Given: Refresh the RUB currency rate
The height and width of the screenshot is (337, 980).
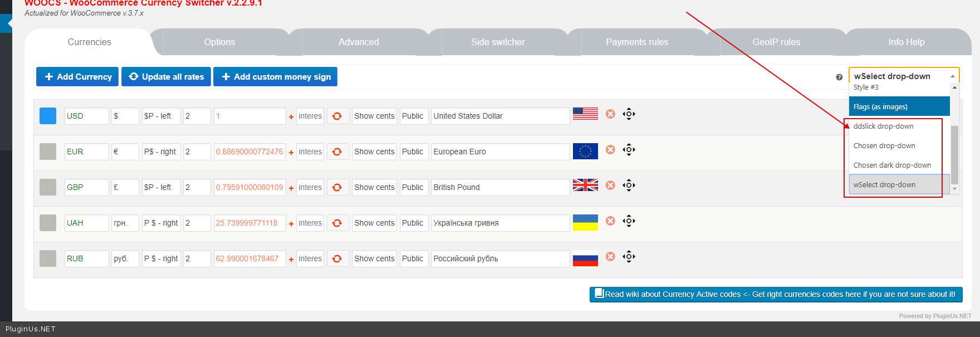Looking at the screenshot, I should pos(337,258).
